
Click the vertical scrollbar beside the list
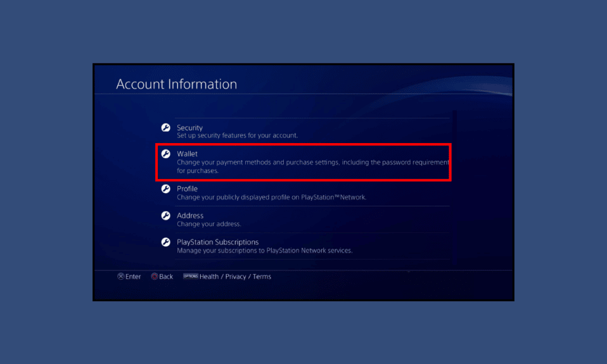[x=454, y=187]
